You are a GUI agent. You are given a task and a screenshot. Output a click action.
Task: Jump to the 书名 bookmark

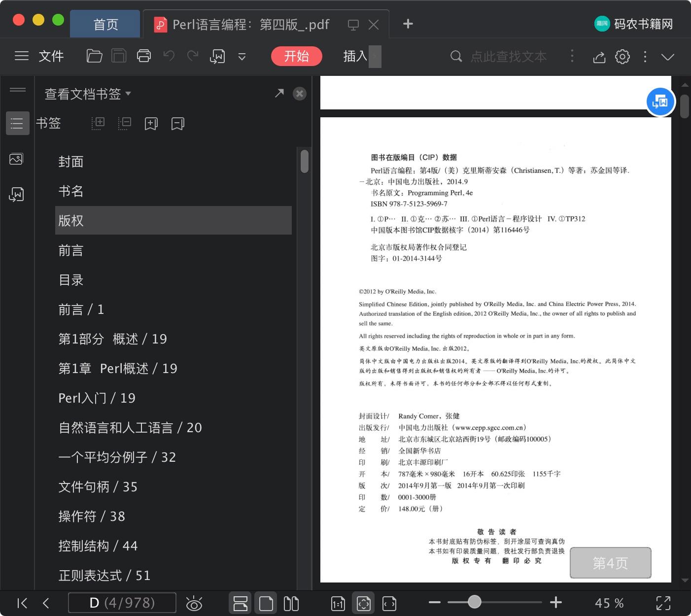173,191
